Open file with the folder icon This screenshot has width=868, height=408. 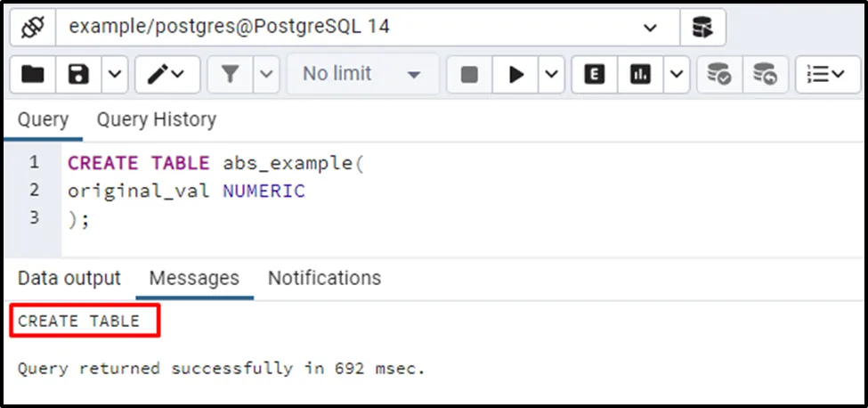tap(33, 75)
